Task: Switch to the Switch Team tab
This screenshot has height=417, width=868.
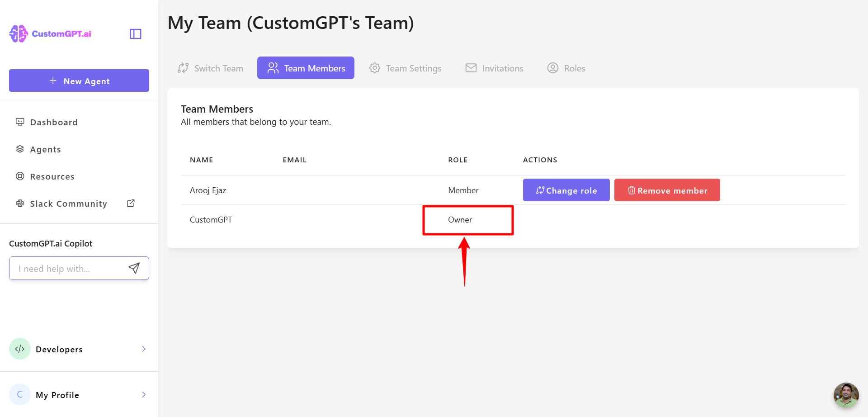Action: pyautogui.click(x=210, y=68)
